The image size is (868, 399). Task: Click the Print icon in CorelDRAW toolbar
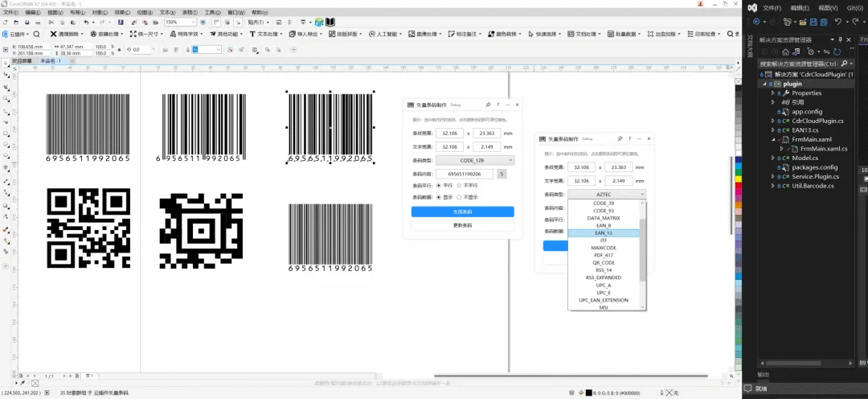coord(38,23)
